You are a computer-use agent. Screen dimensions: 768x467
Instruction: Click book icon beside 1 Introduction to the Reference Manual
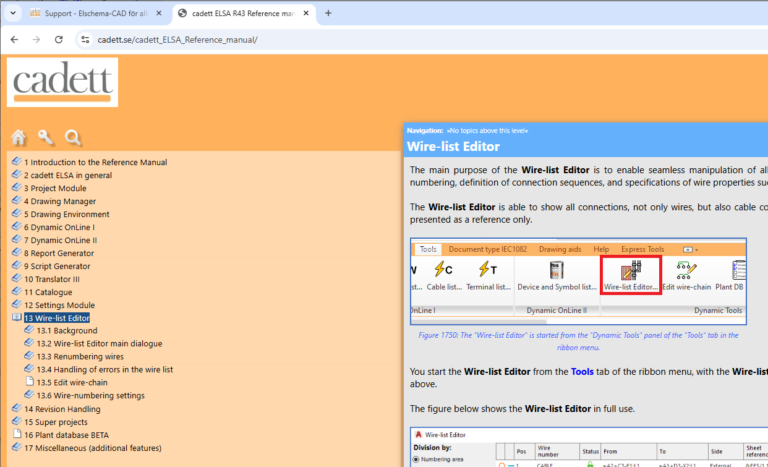(x=17, y=161)
